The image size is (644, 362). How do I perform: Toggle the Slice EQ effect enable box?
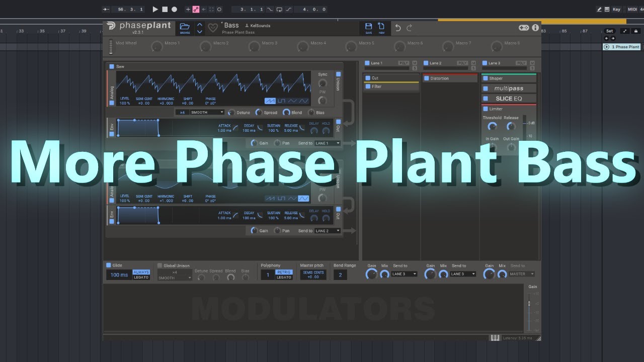[x=486, y=99]
